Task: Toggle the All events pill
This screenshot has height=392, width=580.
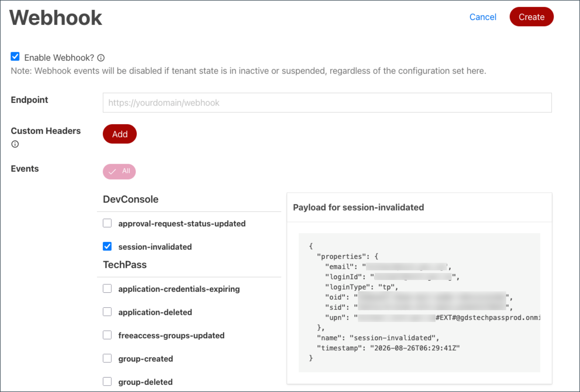Action: 119,171
